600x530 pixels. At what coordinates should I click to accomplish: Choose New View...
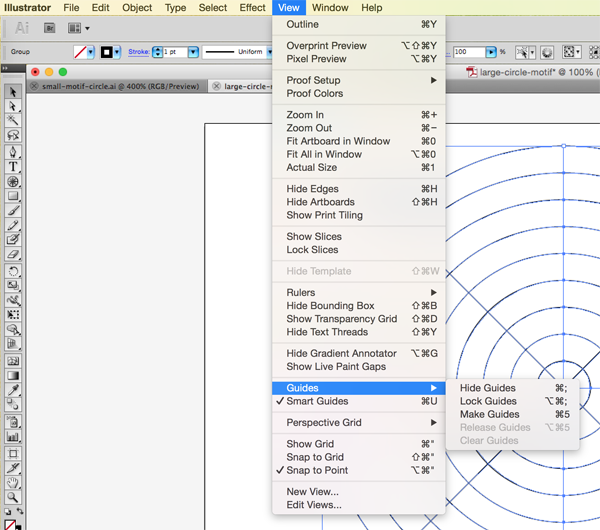point(359,492)
